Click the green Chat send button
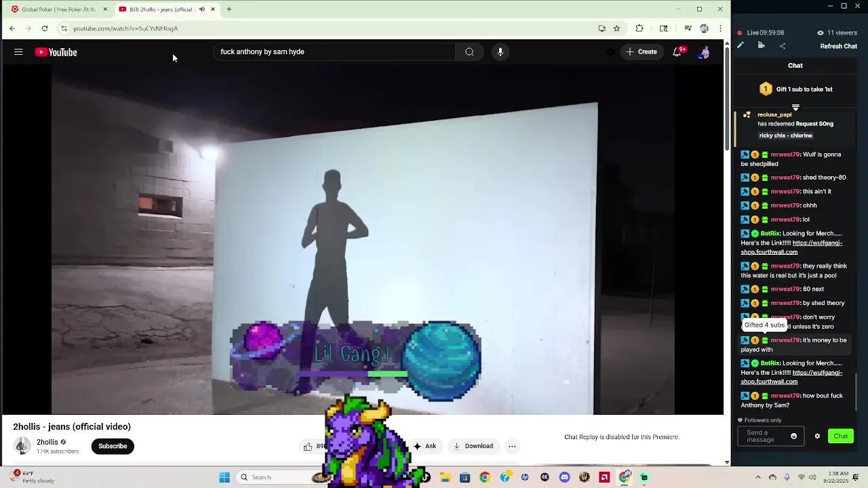The width and height of the screenshot is (868, 488). (841, 436)
